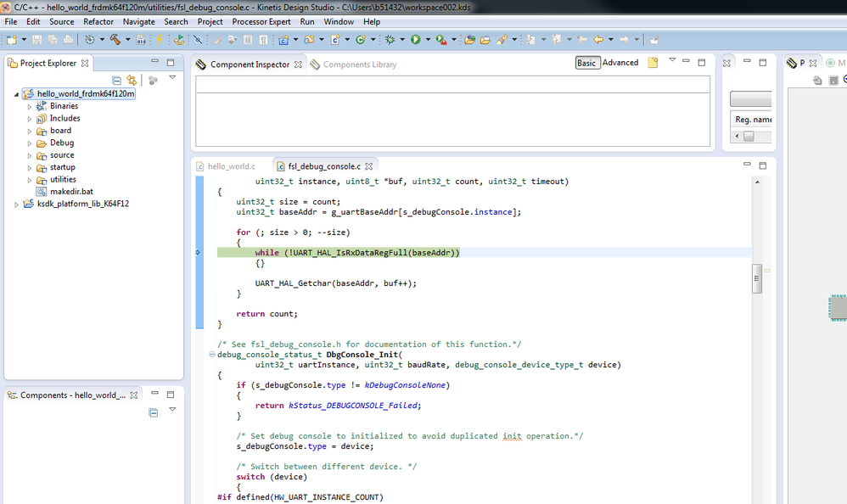
Task: Switch to Components Library tab
Action: click(x=360, y=64)
